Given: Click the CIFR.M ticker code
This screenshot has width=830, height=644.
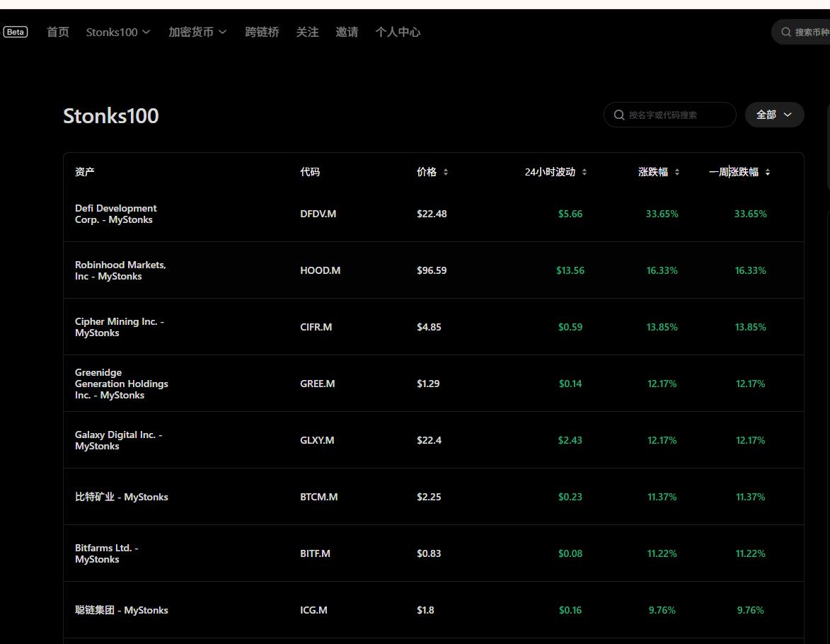Looking at the screenshot, I should 316,327.
